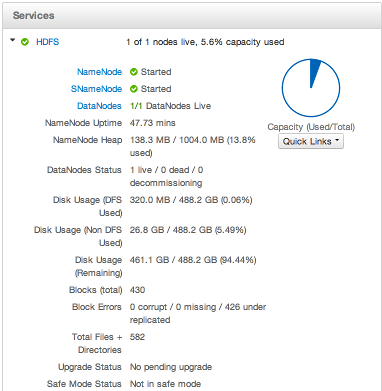Click the NameNode Started green check icon
Viewport: 382px width, 391px height.
tap(134, 72)
